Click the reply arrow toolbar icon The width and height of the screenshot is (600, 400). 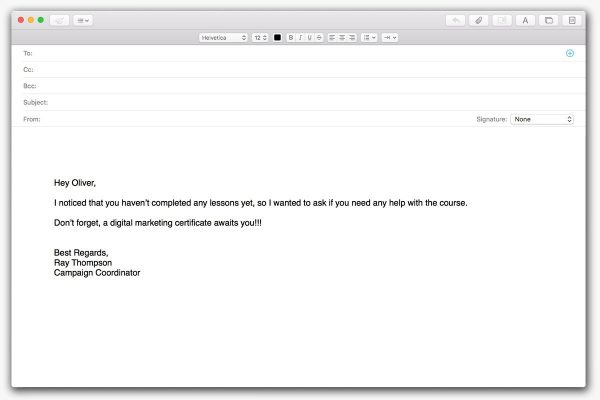tap(455, 20)
